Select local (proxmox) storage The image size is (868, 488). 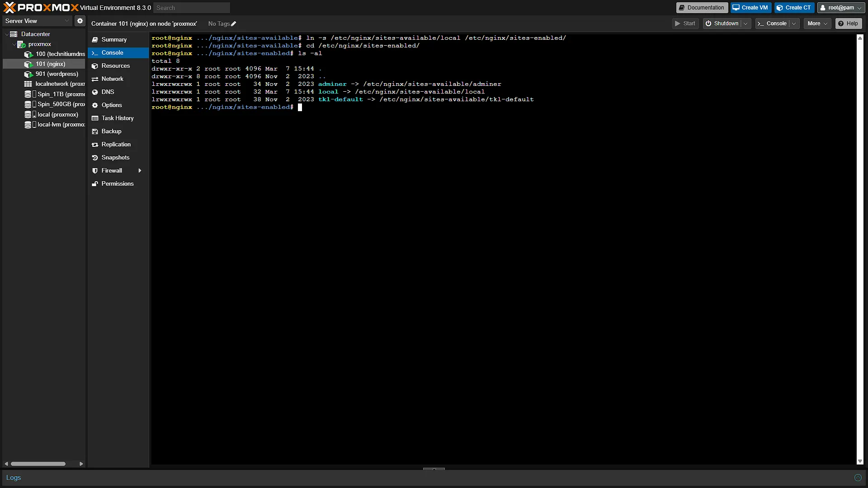[x=51, y=115]
